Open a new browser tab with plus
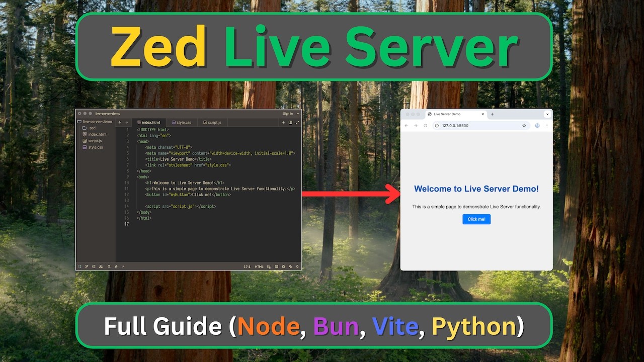Screen dimensions: 644x362 [493, 114]
